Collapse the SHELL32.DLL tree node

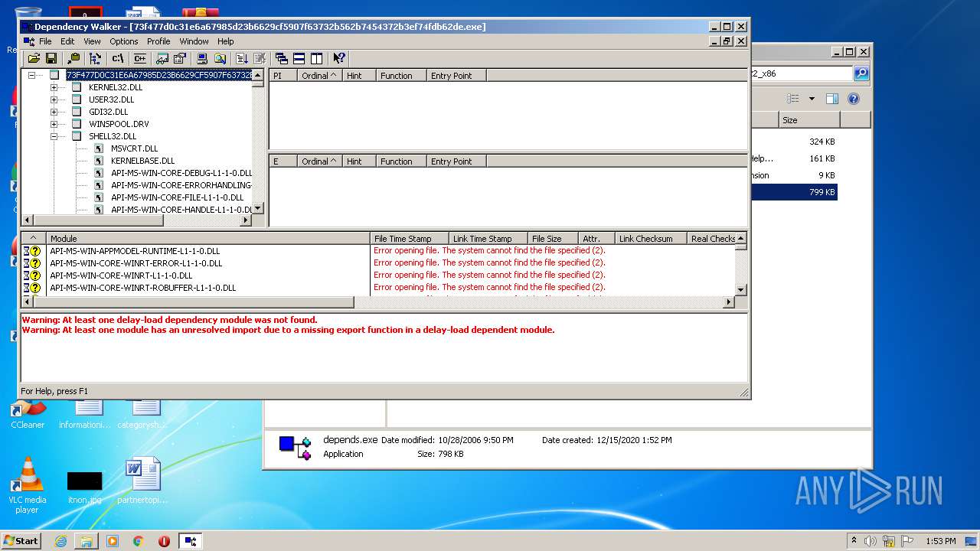(54, 136)
